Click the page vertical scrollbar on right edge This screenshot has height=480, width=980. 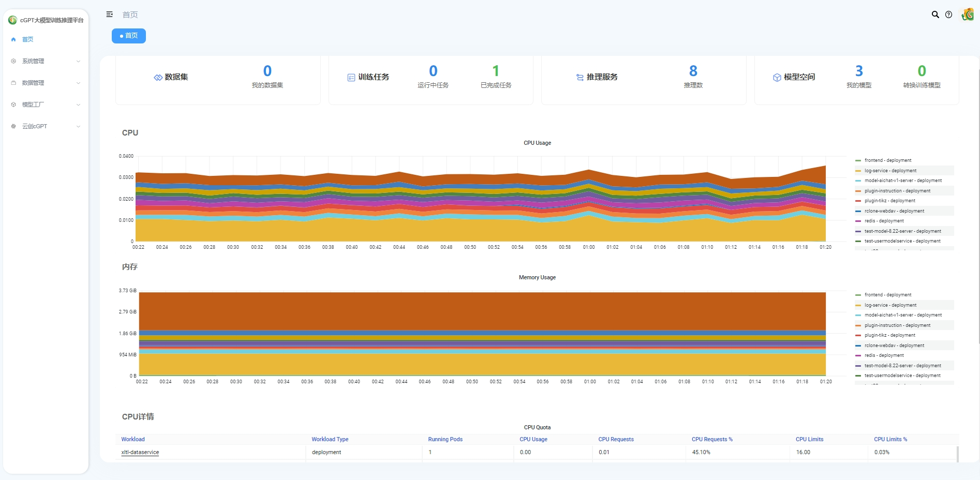coord(978,207)
